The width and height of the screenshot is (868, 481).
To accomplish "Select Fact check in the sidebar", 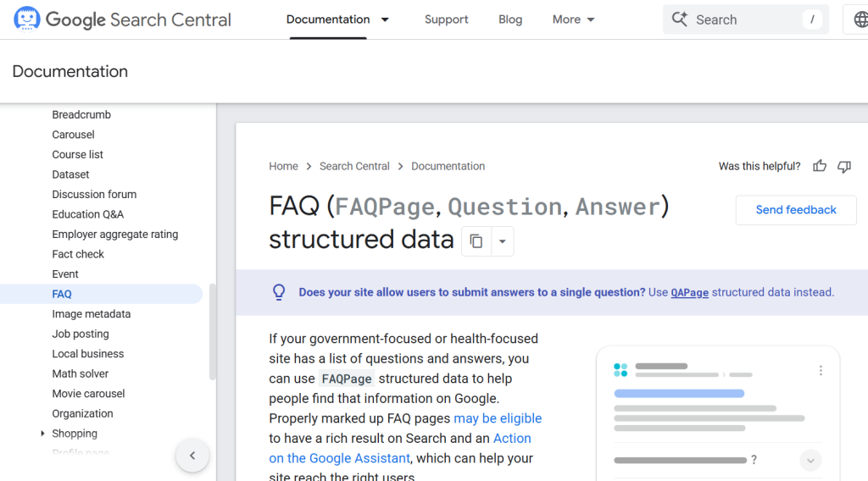I will click(x=78, y=254).
